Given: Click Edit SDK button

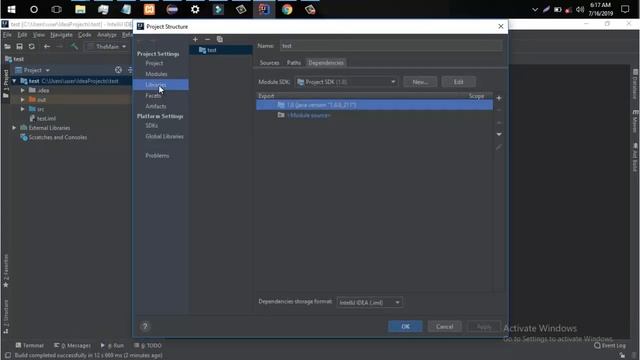Looking at the screenshot, I should pyautogui.click(x=458, y=82).
